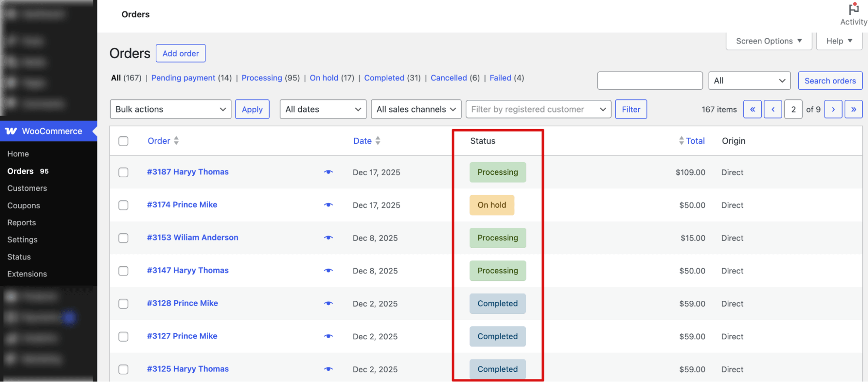Check the box for order #3127
Viewport: 868px width, 382px height.
(x=123, y=336)
